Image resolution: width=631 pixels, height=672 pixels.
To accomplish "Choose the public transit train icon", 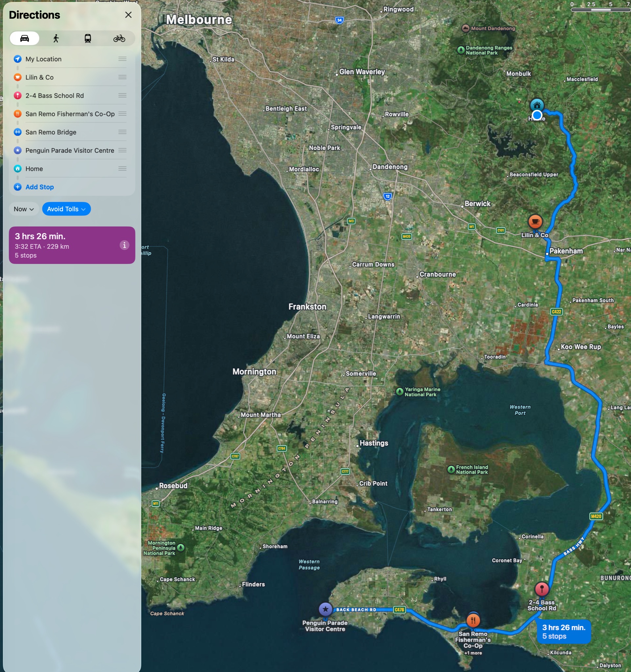I will [x=88, y=38].
